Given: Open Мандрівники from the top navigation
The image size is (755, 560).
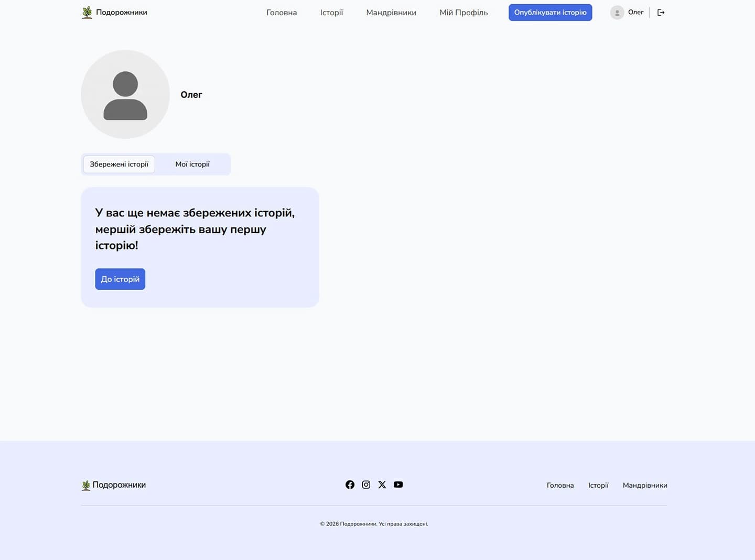Looking at the screenshot, I should [x=391, y=12].
